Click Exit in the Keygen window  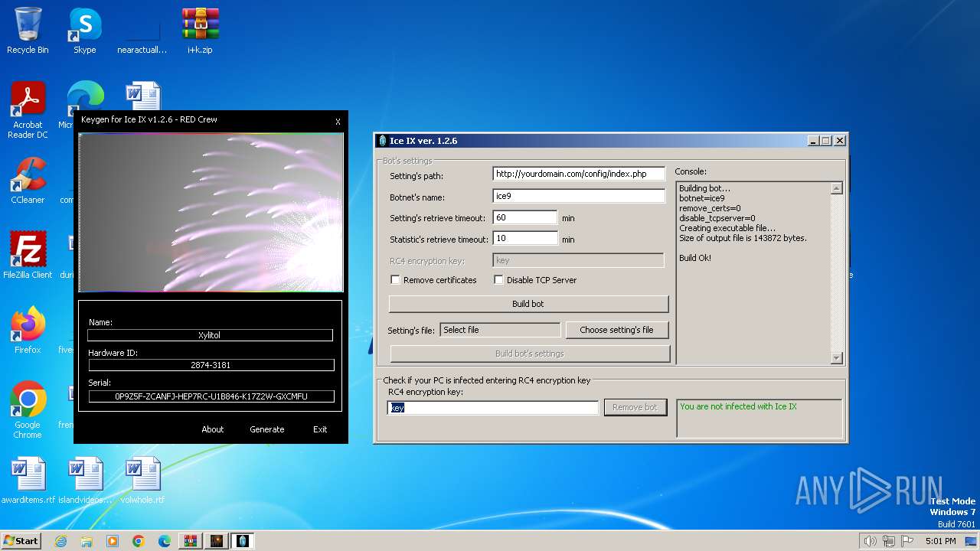pos(320,429)
